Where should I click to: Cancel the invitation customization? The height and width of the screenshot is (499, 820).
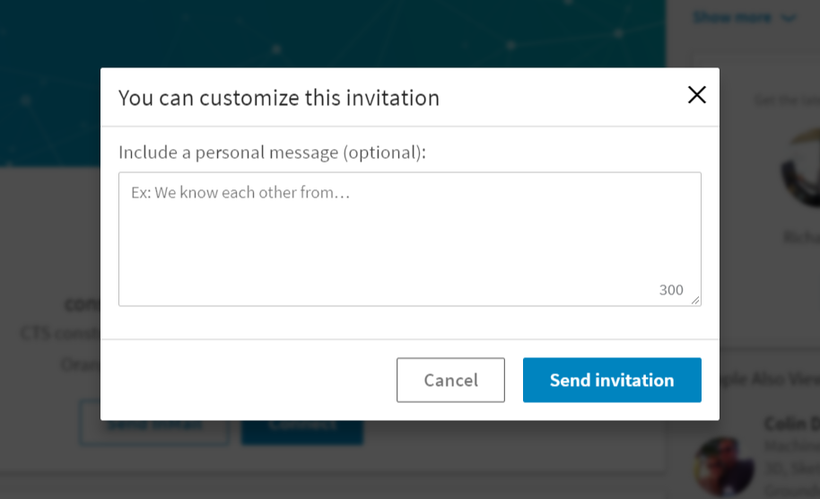[450, 380]
